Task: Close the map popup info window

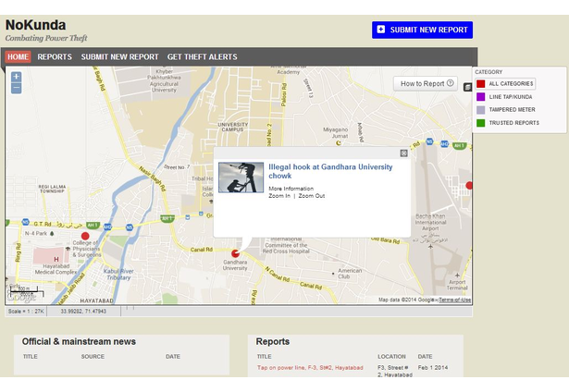Action: point(403,153)
